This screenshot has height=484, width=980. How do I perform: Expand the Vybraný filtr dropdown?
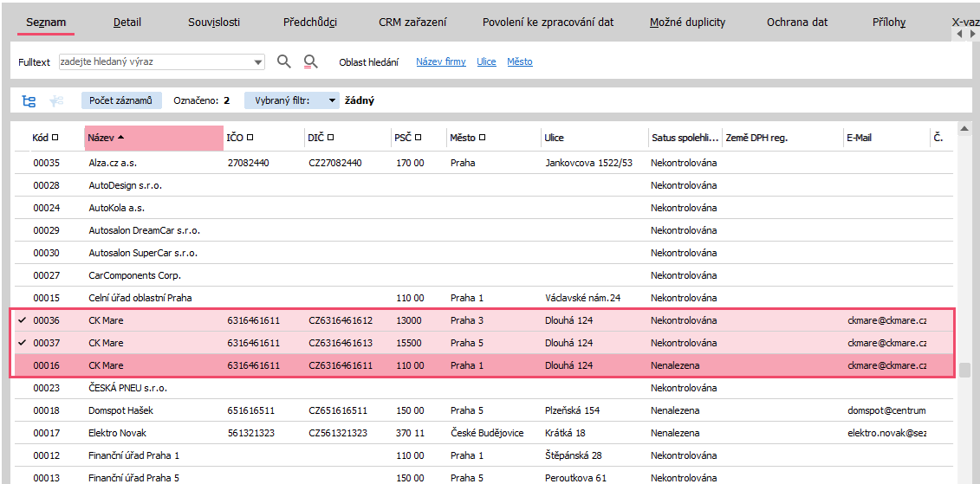pos(332,100)
